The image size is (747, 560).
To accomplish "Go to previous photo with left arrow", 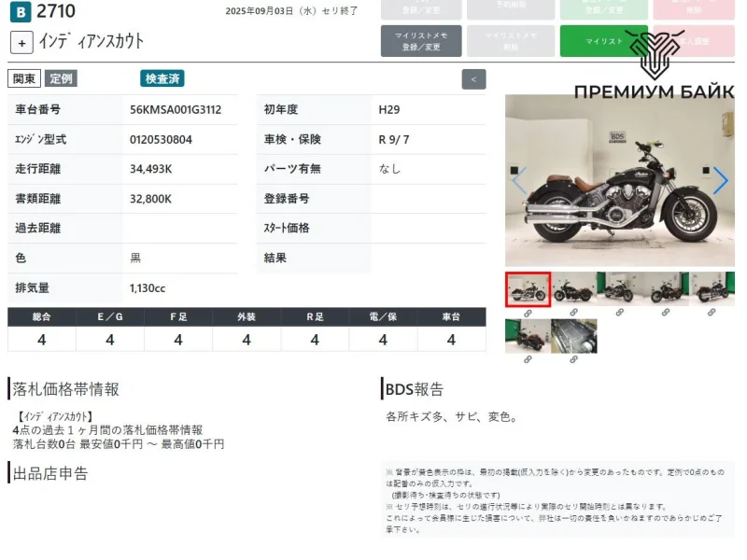I will pos(520,180).
